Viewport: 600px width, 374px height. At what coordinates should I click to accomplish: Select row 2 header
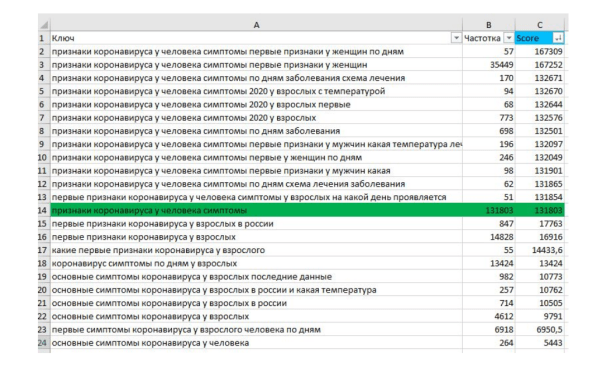click(44, 51)
